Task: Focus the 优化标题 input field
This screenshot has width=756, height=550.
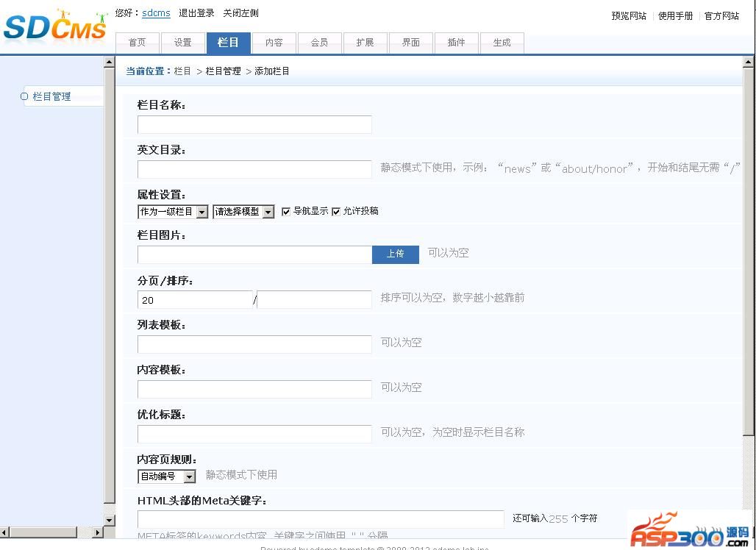Action: pos(254,434)
